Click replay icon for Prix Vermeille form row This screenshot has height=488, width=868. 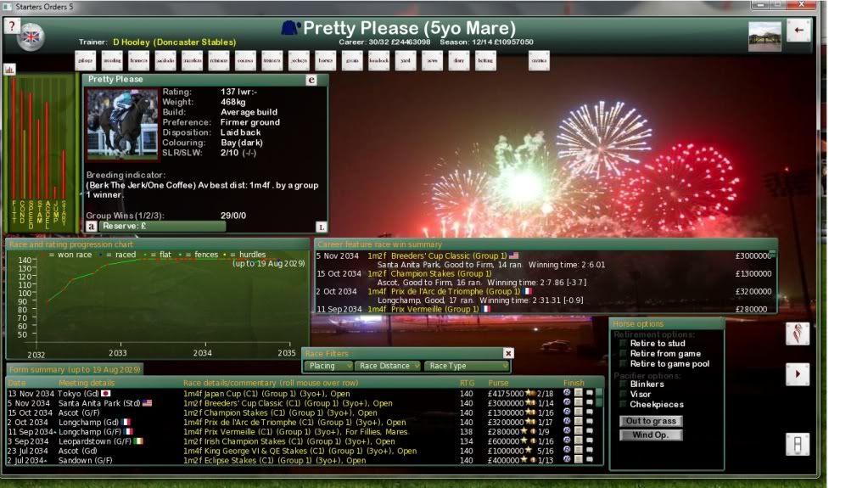[567, 431]
